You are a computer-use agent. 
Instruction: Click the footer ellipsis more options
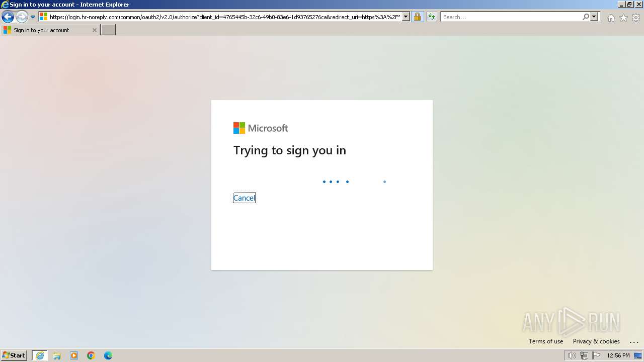point(634,342)
